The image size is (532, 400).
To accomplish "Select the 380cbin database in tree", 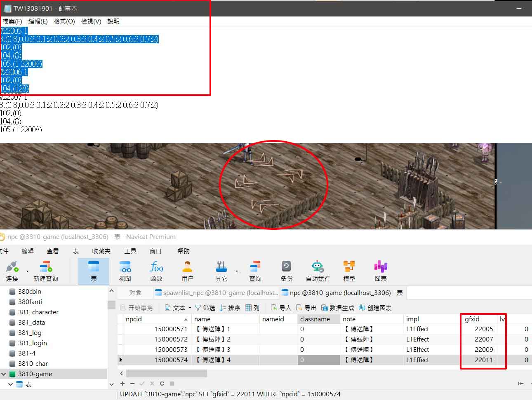I will point(30,291).
